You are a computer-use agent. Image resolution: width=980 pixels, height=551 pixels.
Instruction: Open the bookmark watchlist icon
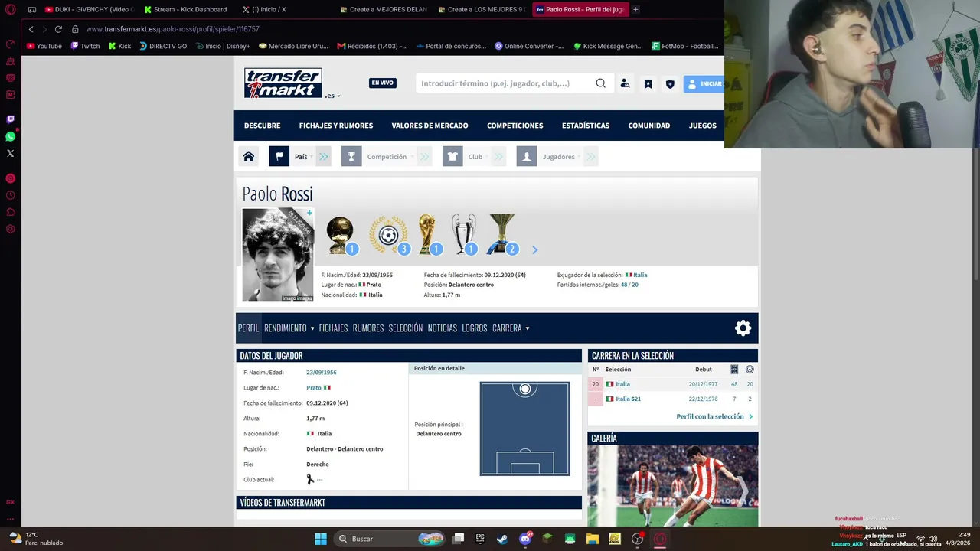(x=648, y=83)
